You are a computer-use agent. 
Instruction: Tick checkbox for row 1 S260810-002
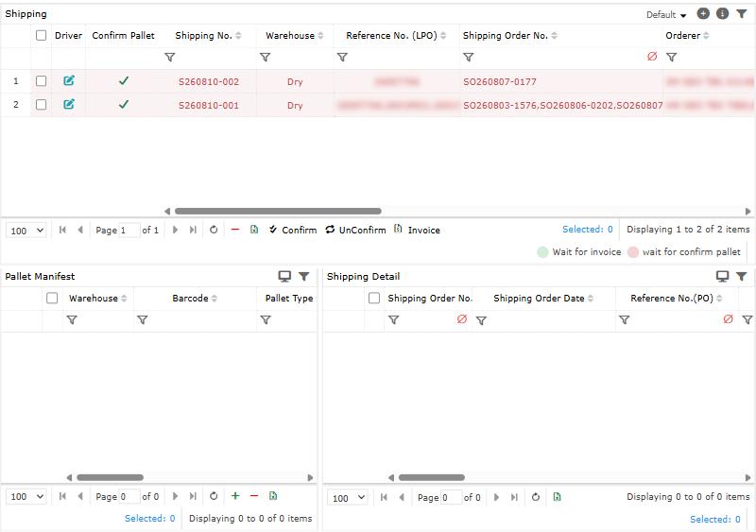click(x=41, y=80)
